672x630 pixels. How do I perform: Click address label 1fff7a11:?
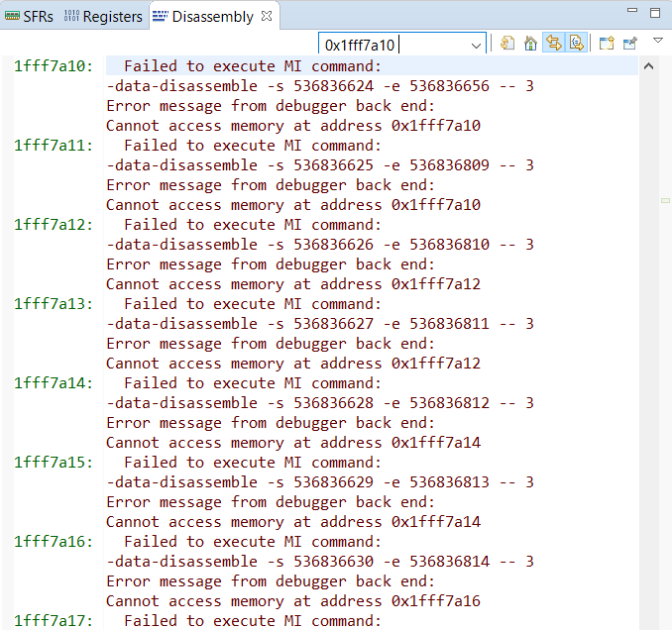(x=54, y=146)
